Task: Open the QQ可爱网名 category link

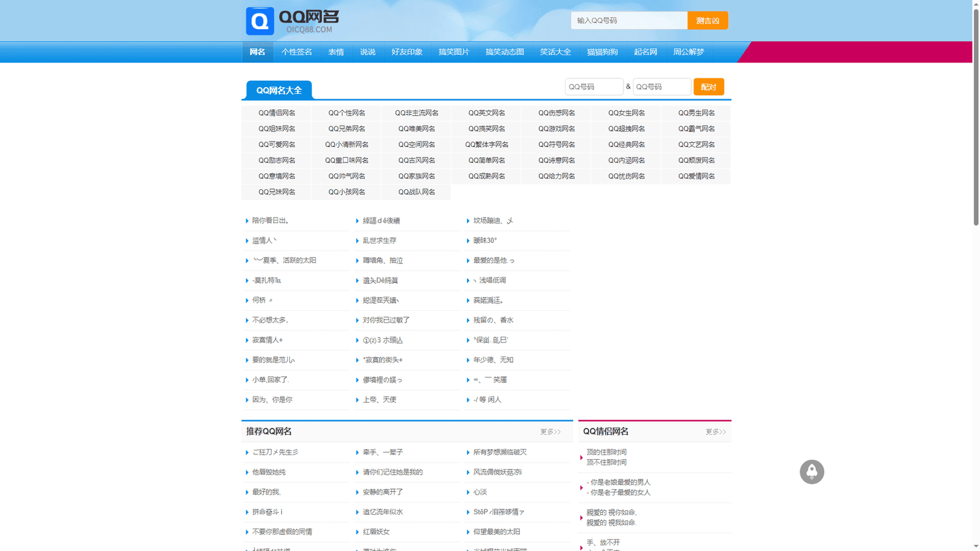Action: 277,144
